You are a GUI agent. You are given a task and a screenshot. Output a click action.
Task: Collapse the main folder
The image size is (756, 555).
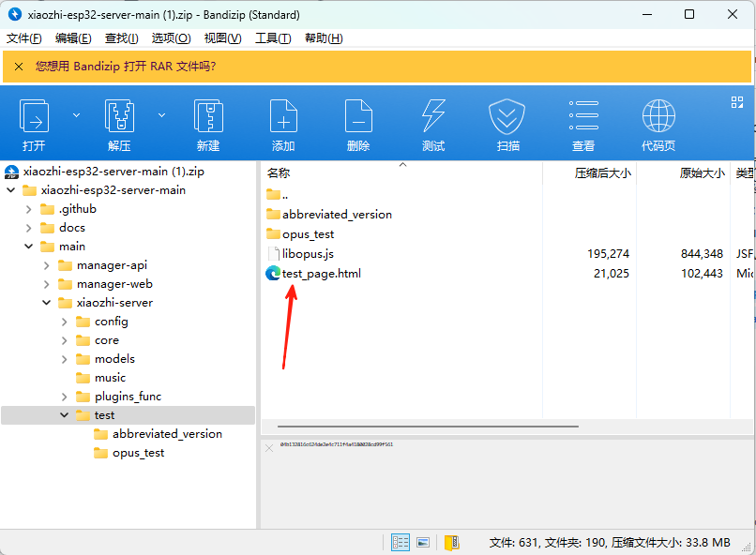click(28, 247)
